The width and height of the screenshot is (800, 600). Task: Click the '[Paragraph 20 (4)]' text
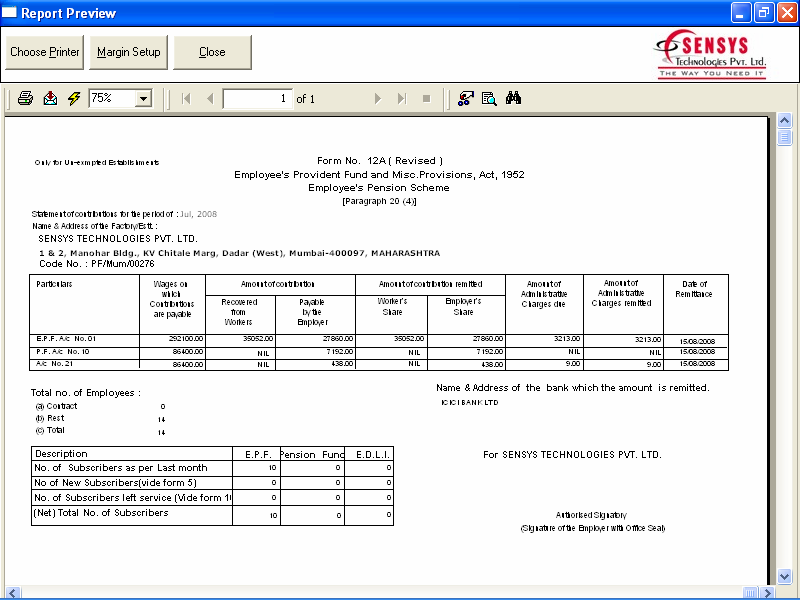379,201
